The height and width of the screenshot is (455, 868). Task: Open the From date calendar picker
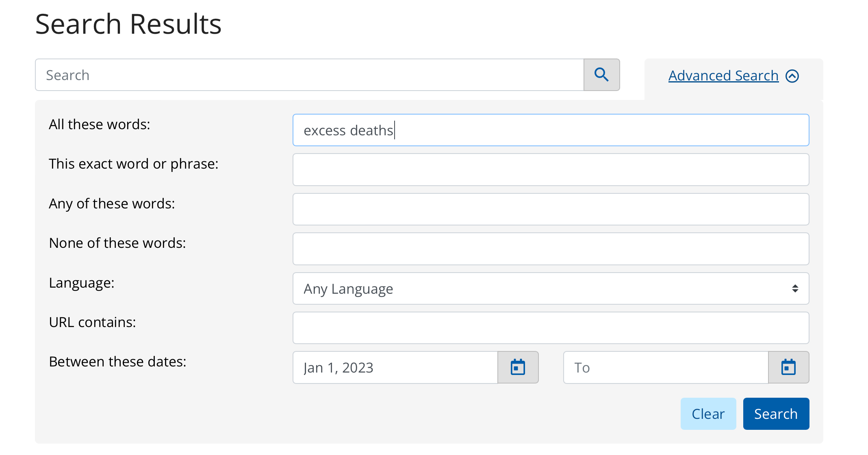[x=518, y=367]
